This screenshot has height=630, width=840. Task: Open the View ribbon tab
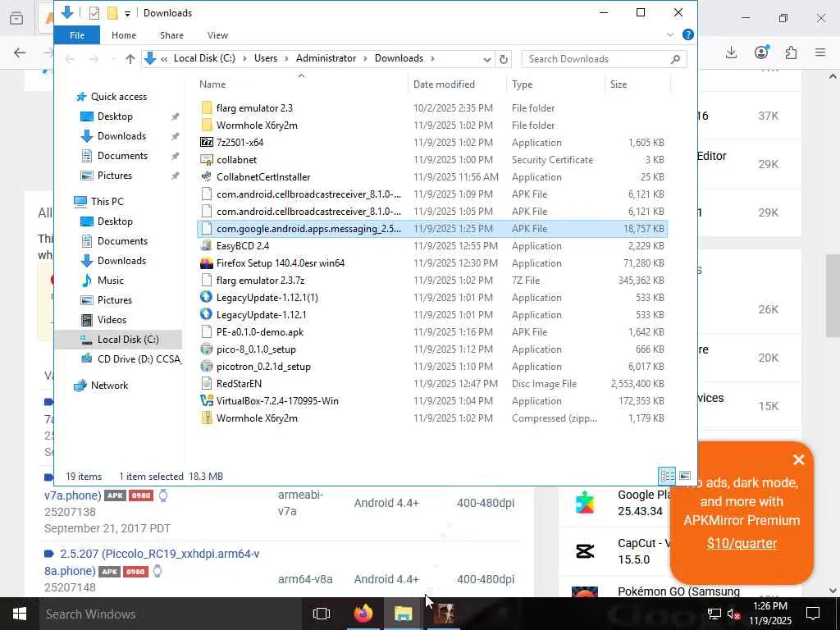tap(217, 35)
